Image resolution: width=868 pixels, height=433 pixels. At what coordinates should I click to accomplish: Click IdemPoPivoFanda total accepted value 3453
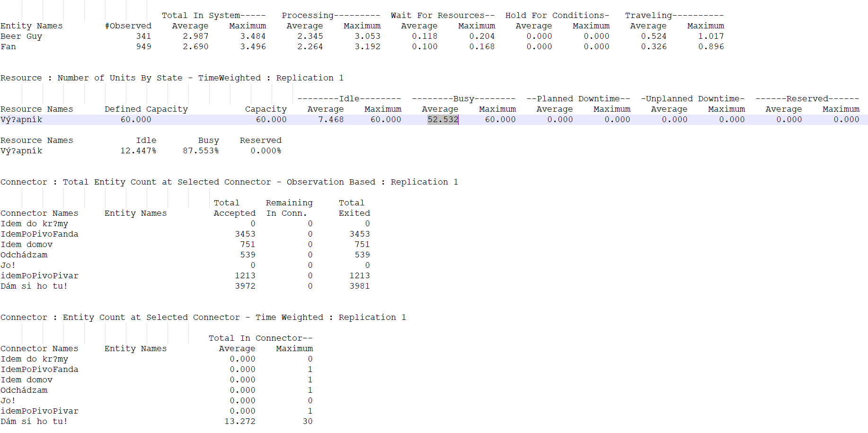click(245, 234)
